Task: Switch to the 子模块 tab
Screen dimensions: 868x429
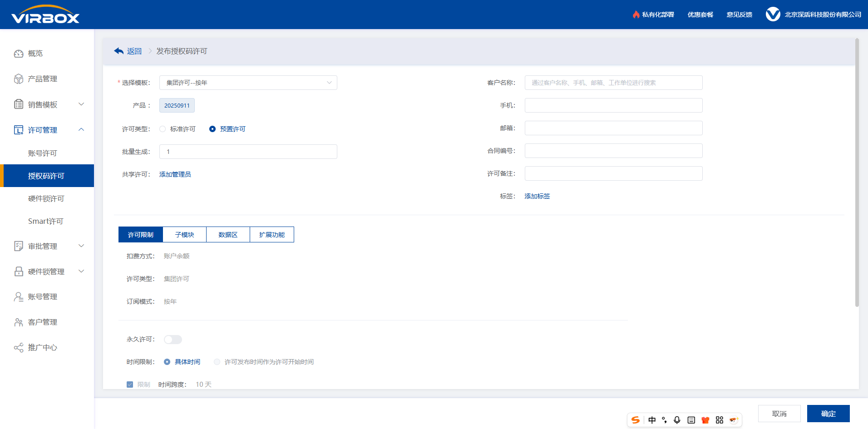Action: pos(185,235)
